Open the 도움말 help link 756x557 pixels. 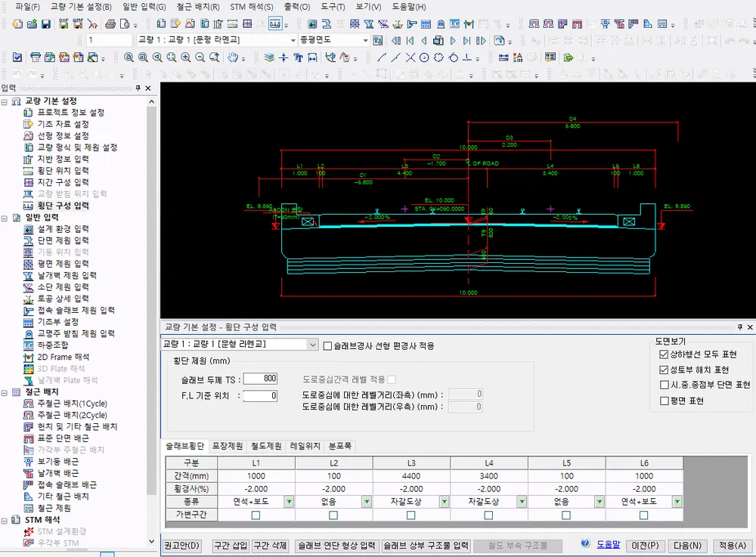[608, 544]
